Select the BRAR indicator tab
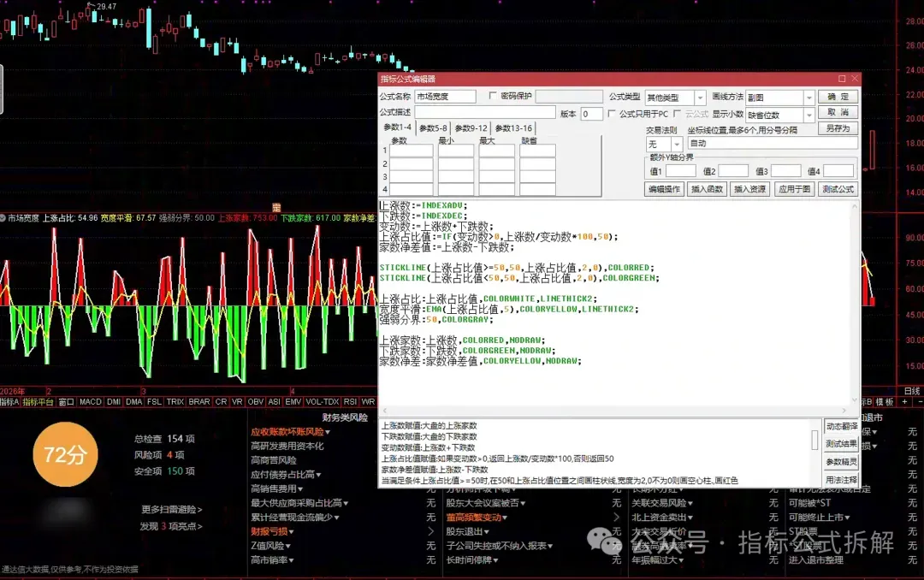 (199, 401)
